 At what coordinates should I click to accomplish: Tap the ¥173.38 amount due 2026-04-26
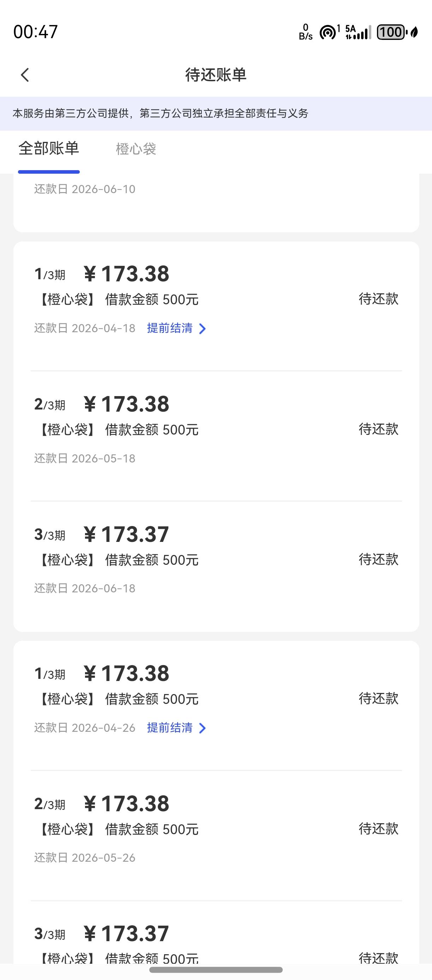click(x=126, y=673)
